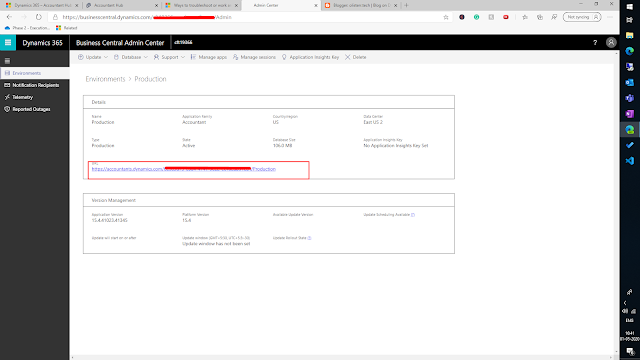Image resolution: width=640 pixels, height=360 pixels.
Task: Expand the Support dropdown menu
Action: (169, 57)
